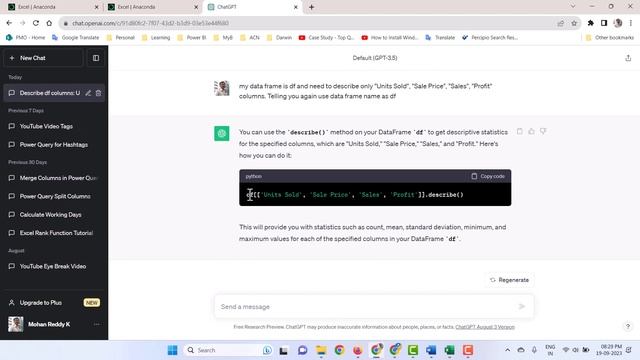Click the help question mark icon
The image size is (640, 360).
628,327
